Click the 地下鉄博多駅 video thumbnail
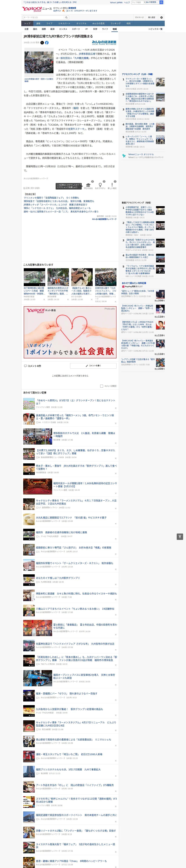 [x=34, y=277]
